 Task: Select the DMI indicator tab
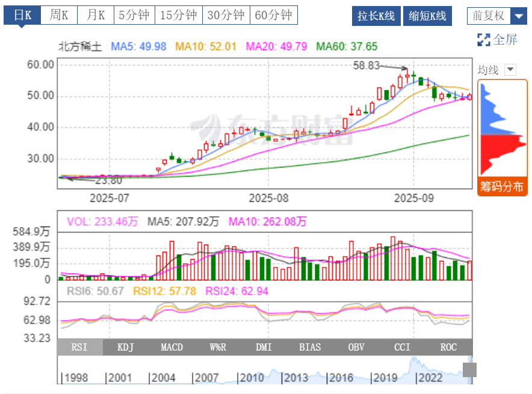point(264,347)
